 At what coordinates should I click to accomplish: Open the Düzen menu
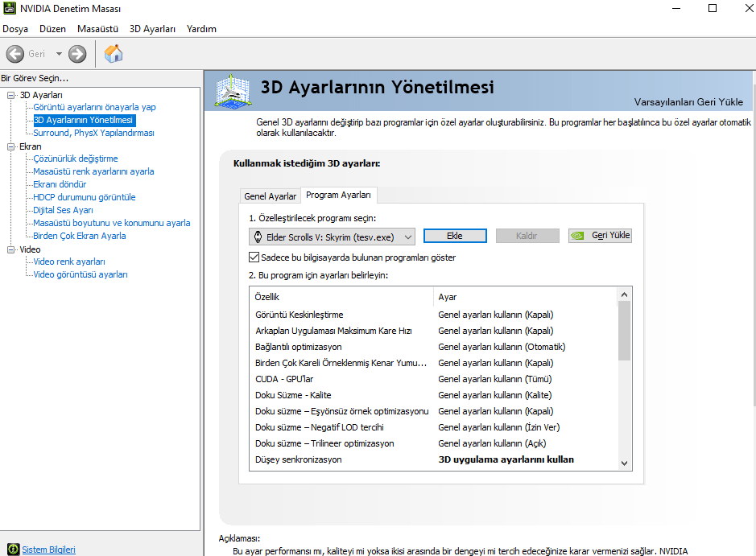[x=52, y=29]
